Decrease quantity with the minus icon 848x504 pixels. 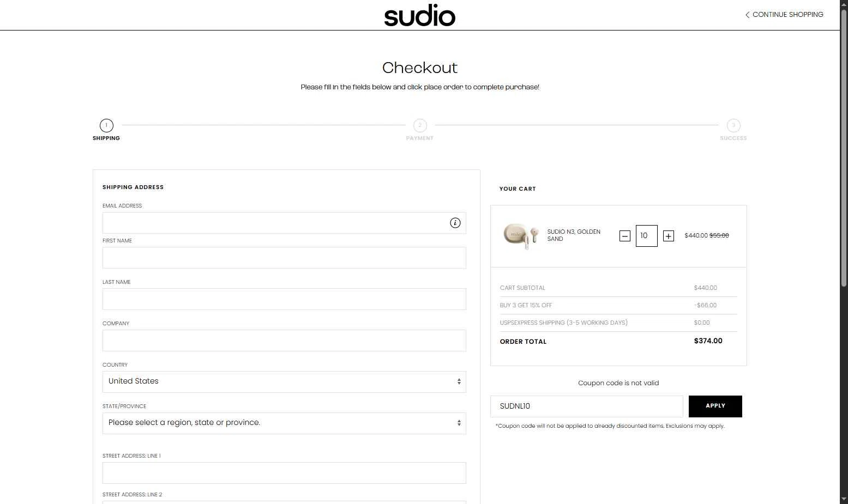point(625,236)
